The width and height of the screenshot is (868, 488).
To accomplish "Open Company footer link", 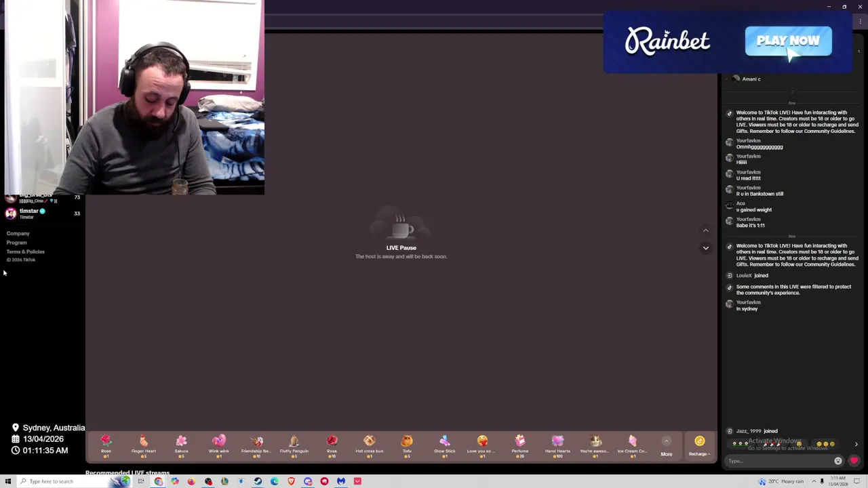I will 18,233.
